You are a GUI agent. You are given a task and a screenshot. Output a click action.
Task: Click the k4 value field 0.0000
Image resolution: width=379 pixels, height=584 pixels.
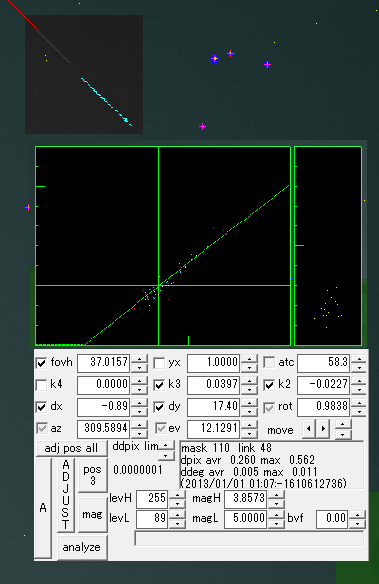pyautogui.click(x=103, y=385)
